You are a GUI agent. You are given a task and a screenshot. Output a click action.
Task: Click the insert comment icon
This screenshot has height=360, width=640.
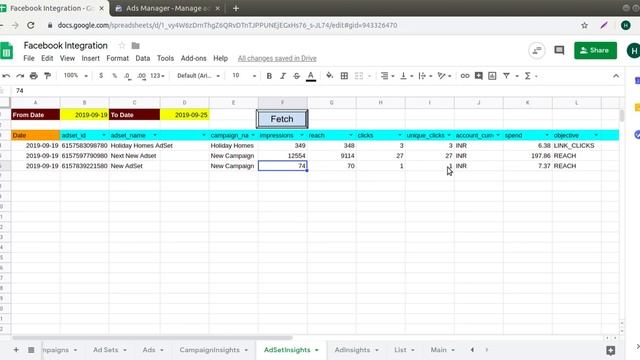[x=478, y=76]
